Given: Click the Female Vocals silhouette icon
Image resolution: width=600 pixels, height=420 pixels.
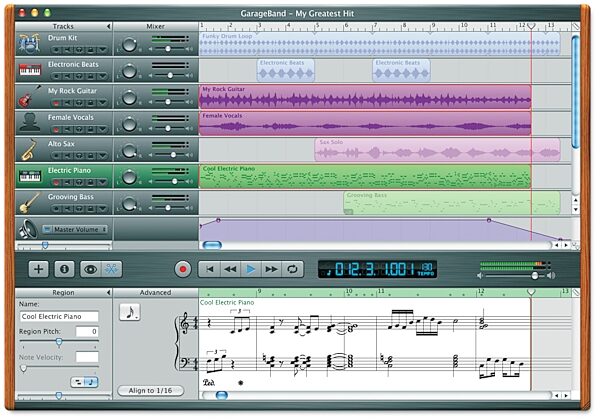Looking at the screenshot, I should click(x=29, y=123).
